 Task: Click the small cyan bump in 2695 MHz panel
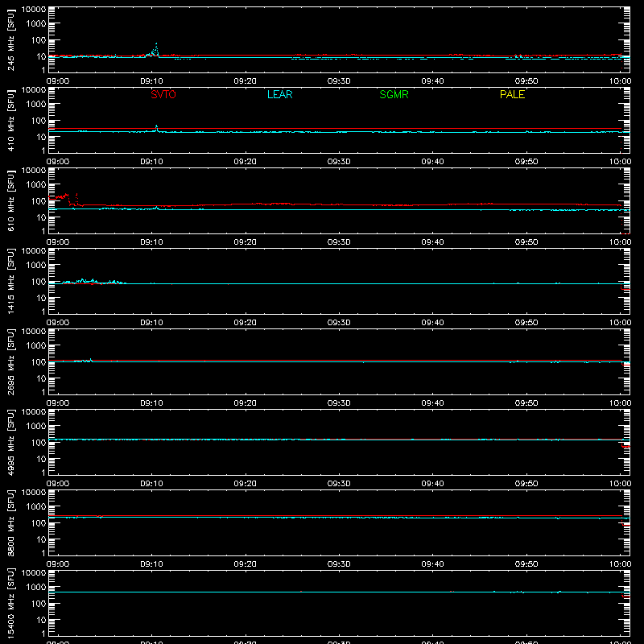point(85,360)
